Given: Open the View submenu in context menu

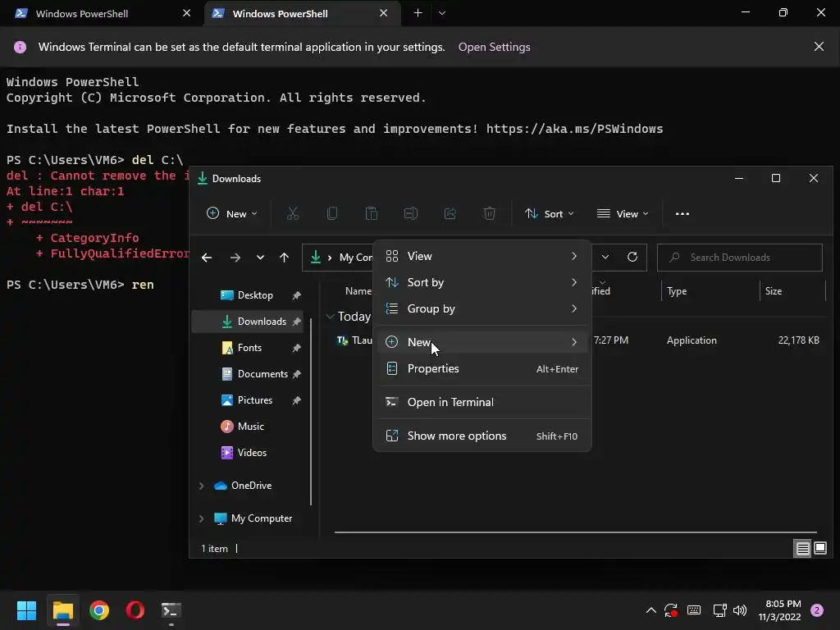Looking at the screenshot, I should coord(482,256).
